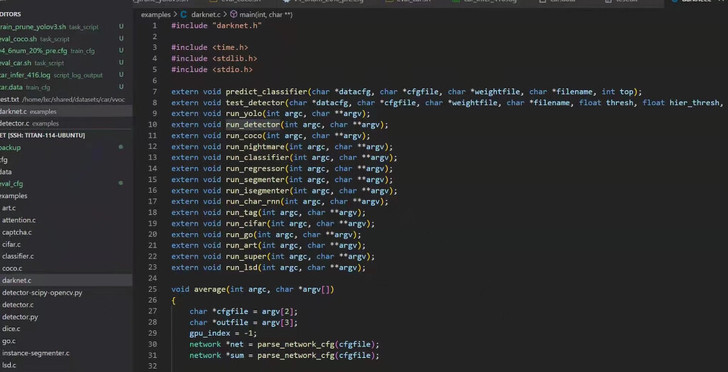Viewport: 728px width, 372px height.
Task: Click the <stdio.h> include
Action: click(x=233, y=70)
